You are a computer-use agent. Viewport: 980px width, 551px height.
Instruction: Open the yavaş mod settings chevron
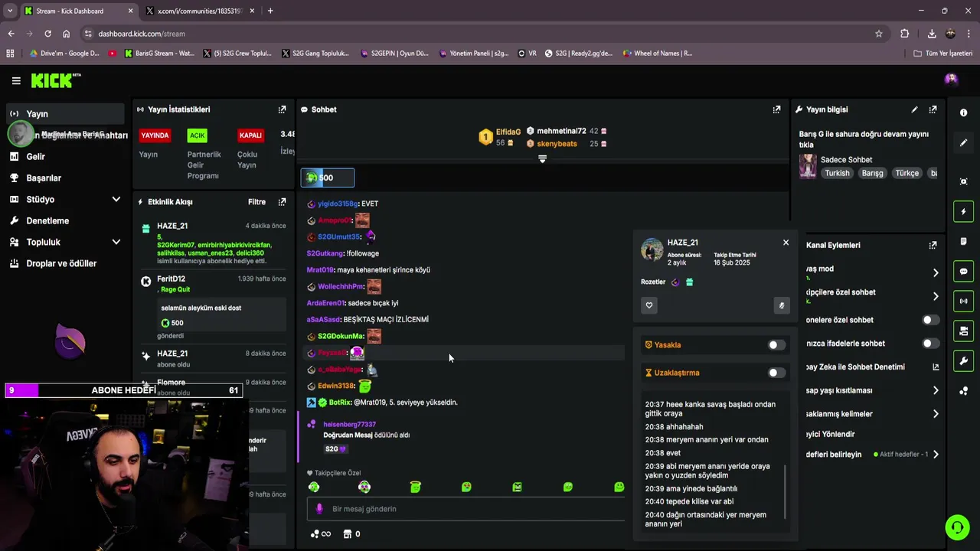(x=936, y=273)
